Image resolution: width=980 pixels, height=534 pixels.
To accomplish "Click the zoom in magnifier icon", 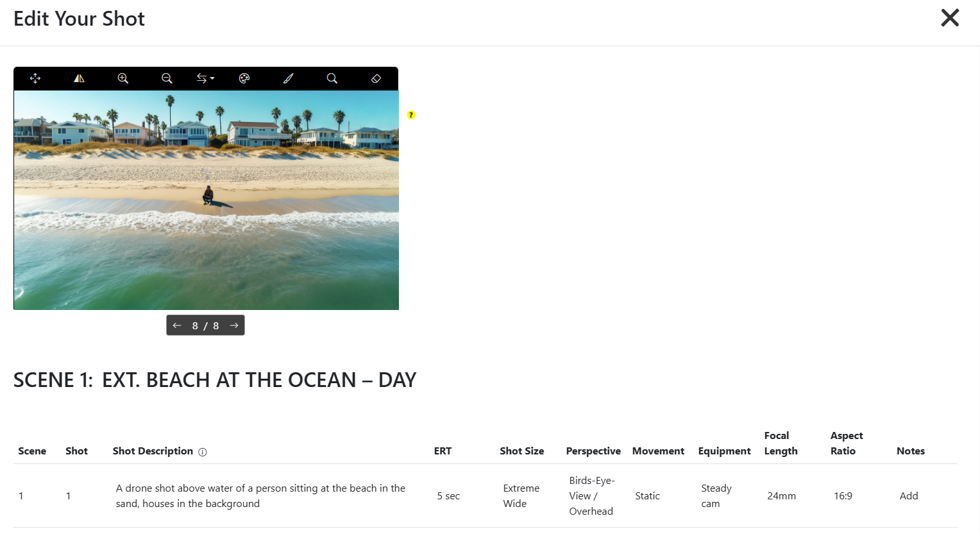I will point(123,78).
